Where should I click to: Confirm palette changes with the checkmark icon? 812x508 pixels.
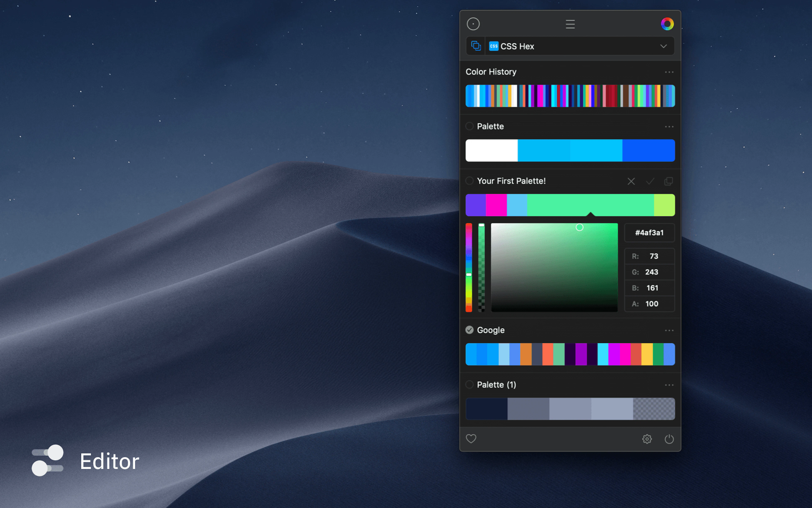pos(650,181)
